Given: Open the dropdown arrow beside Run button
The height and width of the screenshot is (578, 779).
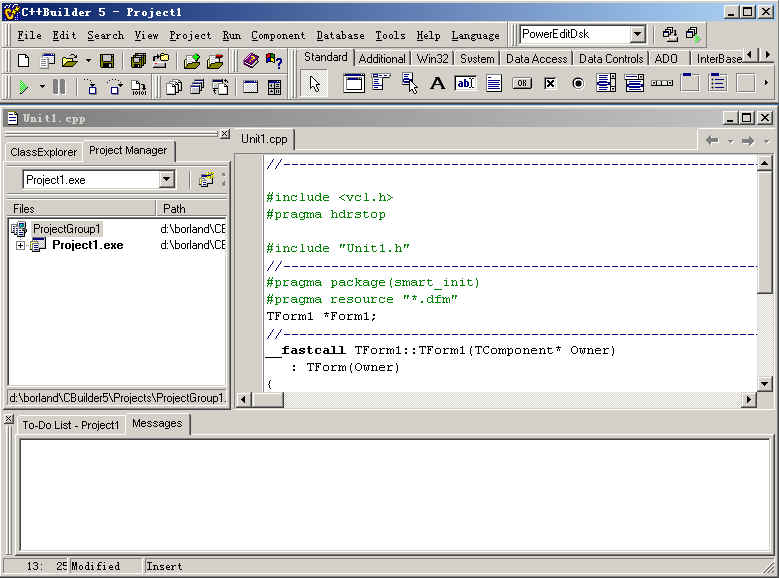Looking at the screenshot, I should coord(42,87).
